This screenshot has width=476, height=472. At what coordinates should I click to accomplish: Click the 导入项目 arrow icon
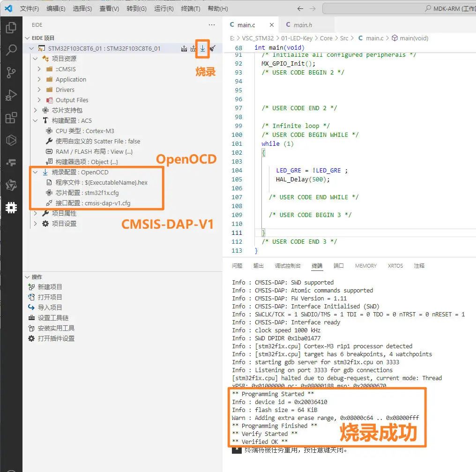(31, 307)
